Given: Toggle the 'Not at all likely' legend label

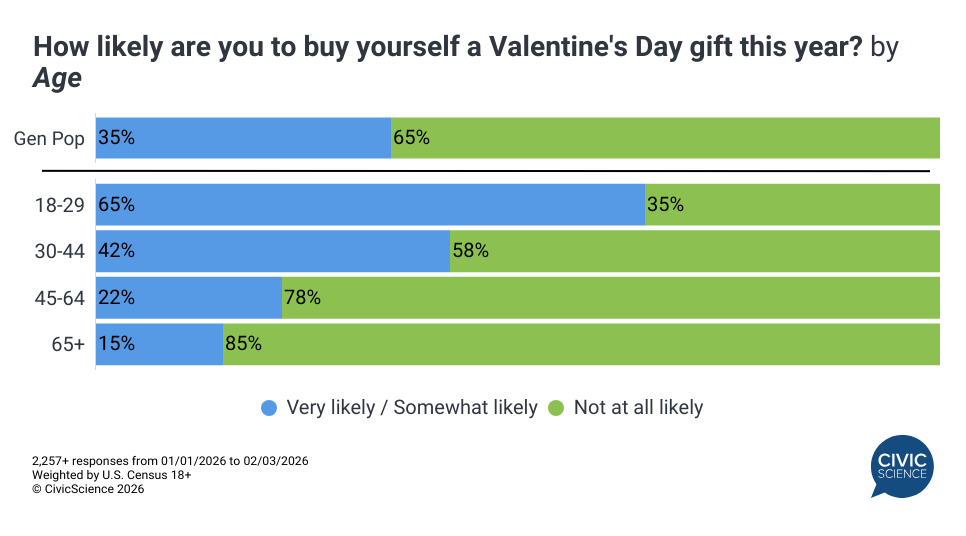Looking at the screenshot, I should (638, 408).
